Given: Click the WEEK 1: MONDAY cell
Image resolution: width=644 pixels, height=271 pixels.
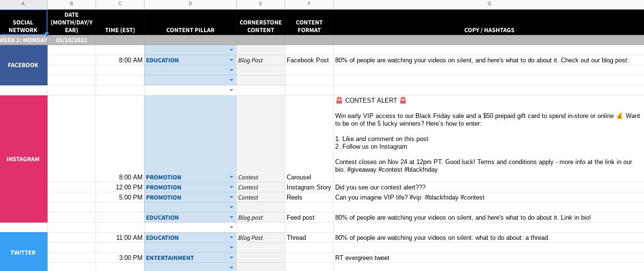Looking at the screenshot, I should 23,40.
